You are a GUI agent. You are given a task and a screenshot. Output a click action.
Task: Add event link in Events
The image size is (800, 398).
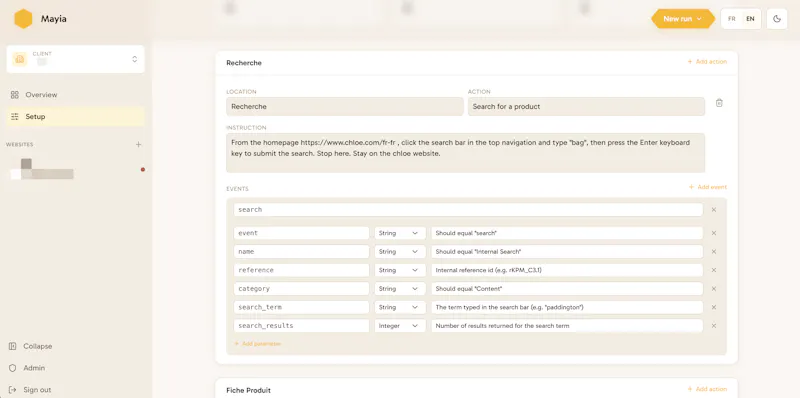coord(708,187)
